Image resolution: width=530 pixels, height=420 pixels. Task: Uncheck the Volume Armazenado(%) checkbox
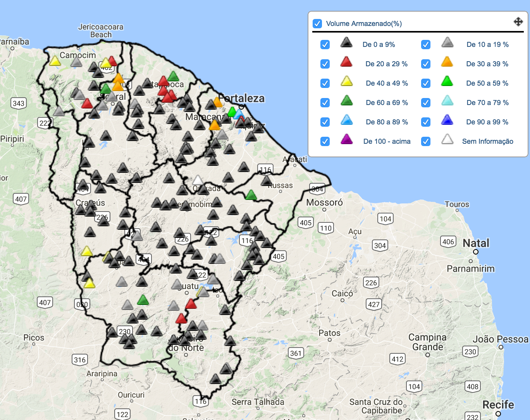pyautogui.click(x=317, y=24)
